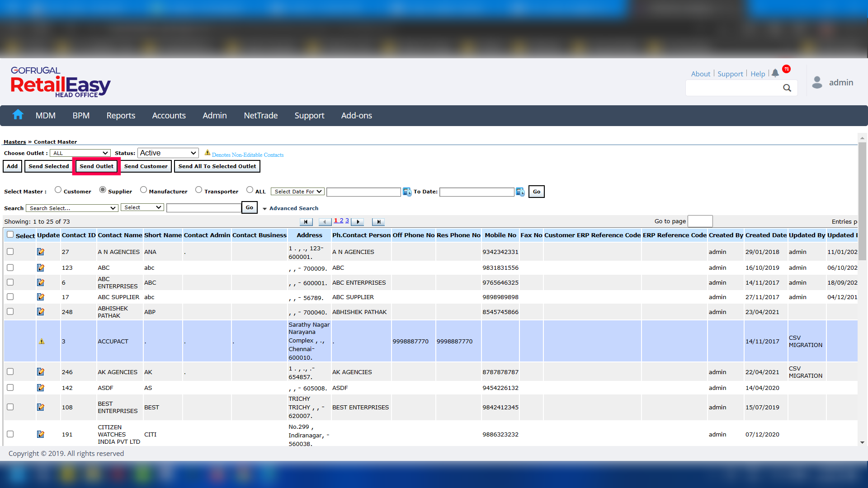Open the notifications bell icon
This screenshot has width=868, height=488.
click(775, 73)
